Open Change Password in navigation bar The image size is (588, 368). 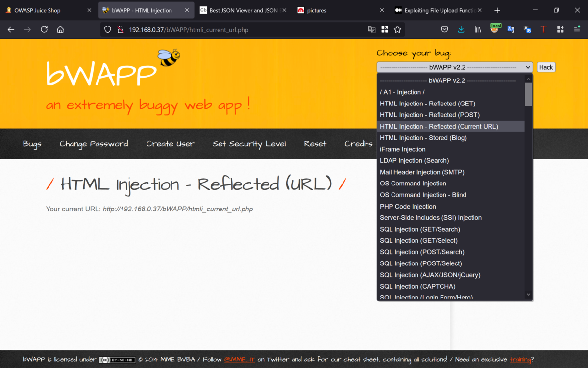click(x=94, y=144)
